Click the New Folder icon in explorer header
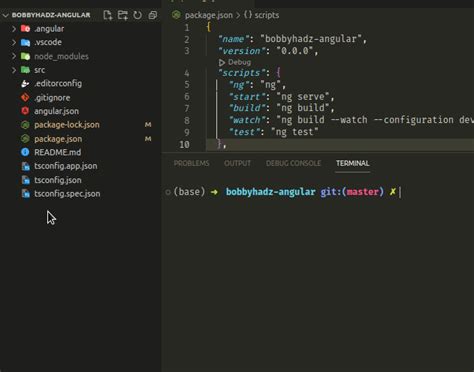Image resolution: width=474 pixels, height=372 pixels. coord(122,15)
